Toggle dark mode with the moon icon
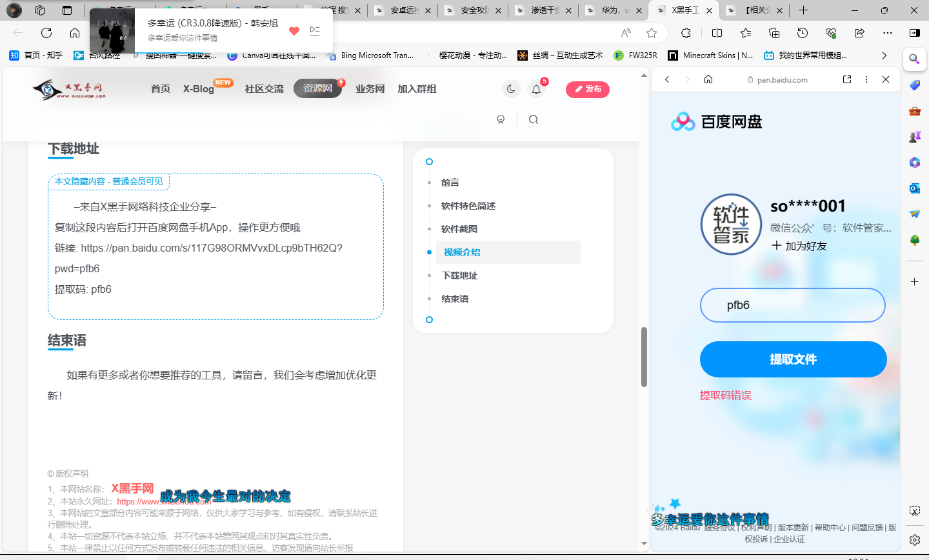 pos(511,89)
